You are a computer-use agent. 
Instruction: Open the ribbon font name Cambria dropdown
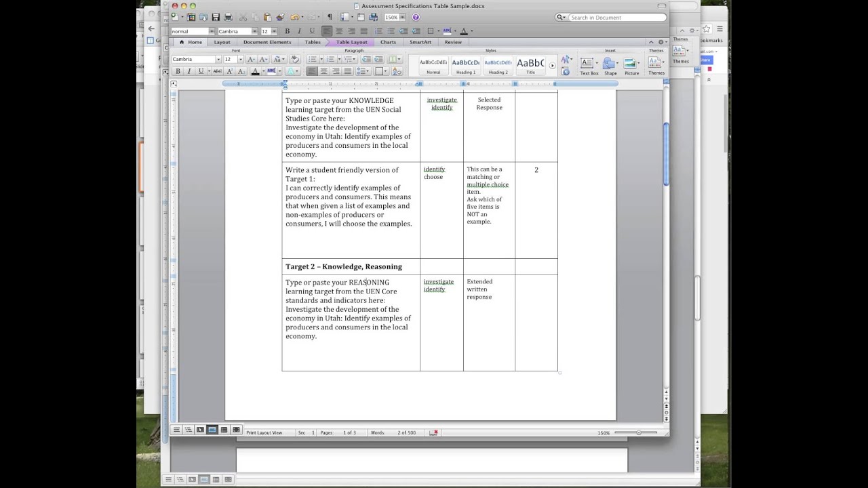tap(218, 59)
